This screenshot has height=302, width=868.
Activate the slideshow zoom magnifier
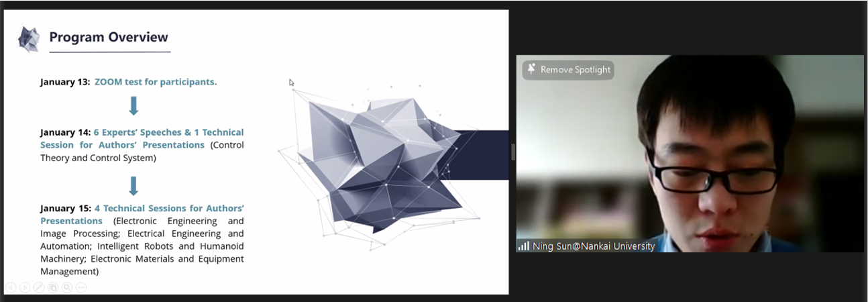(x=67, y=287)
